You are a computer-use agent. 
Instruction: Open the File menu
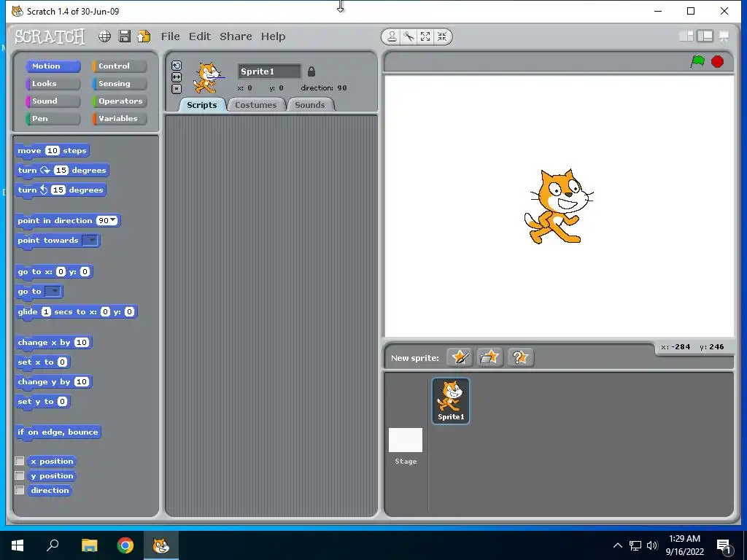[x=170, y=36]
